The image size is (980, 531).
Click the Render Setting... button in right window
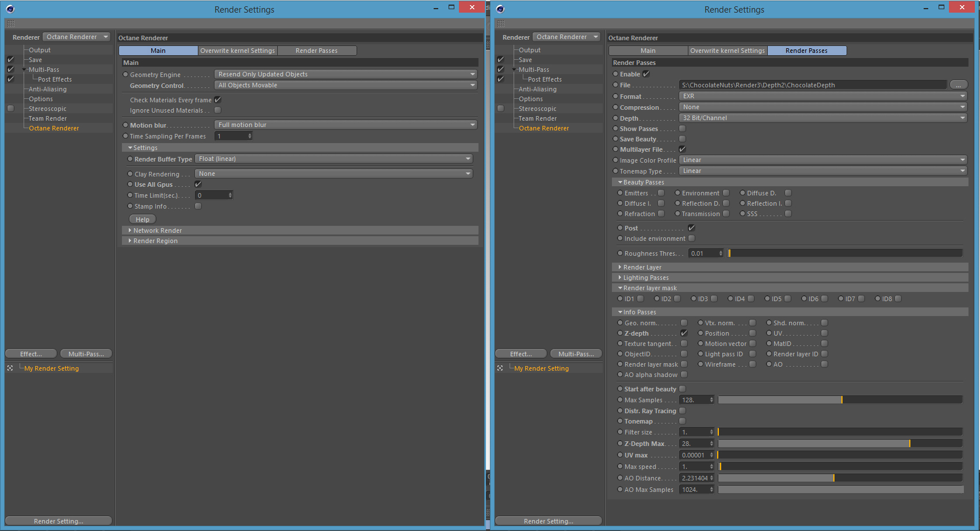point(549,521)
